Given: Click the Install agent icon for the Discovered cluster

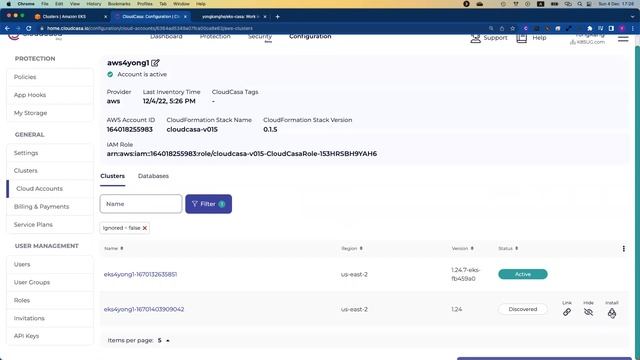Looking at the screenshot, I should [612, 313].
